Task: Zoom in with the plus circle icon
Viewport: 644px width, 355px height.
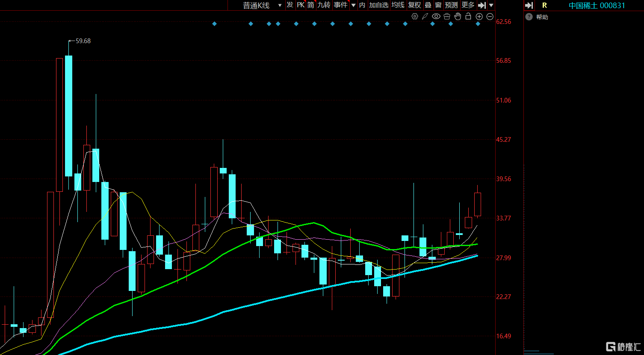Action: click(x=479, y=16)
